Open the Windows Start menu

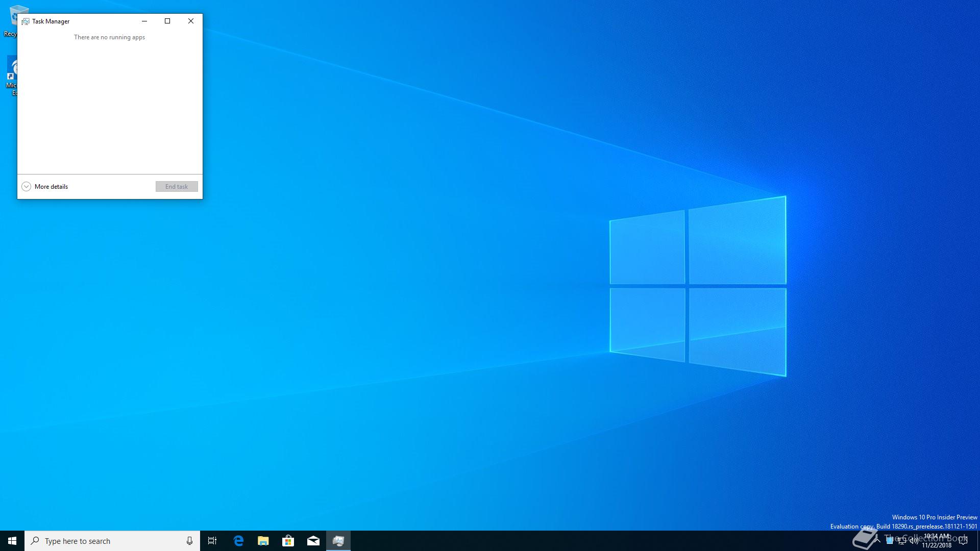click(x=12, y=541)
